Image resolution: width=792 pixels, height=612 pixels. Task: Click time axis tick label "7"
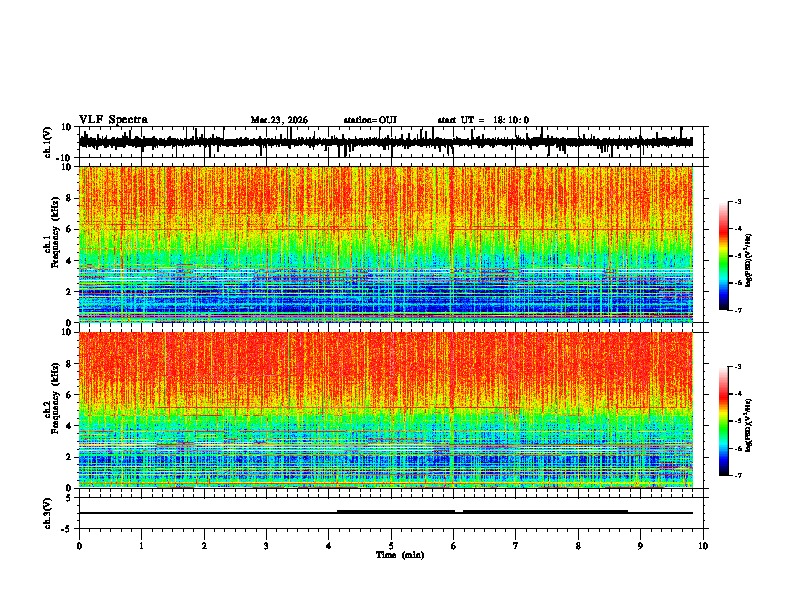(x=516, y=546)
